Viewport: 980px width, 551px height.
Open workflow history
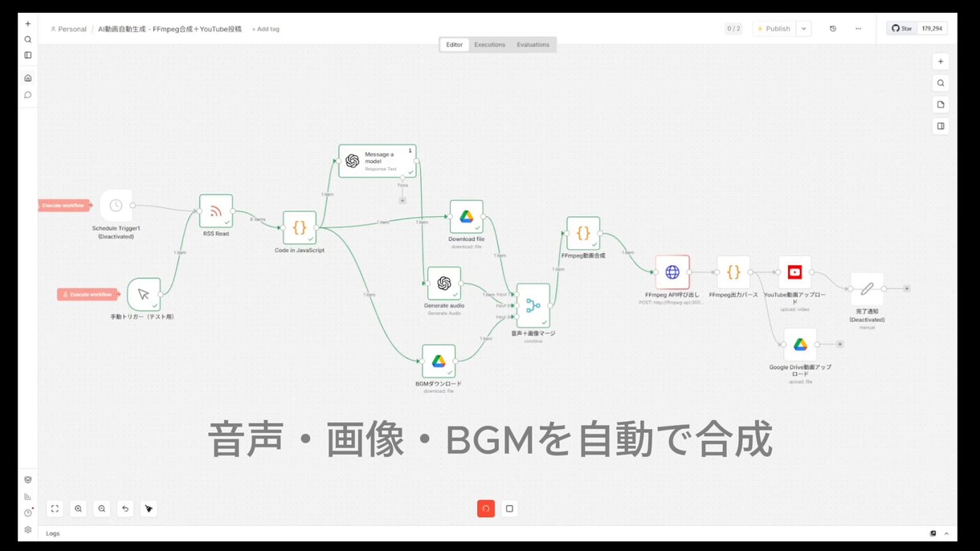[833, 29]
